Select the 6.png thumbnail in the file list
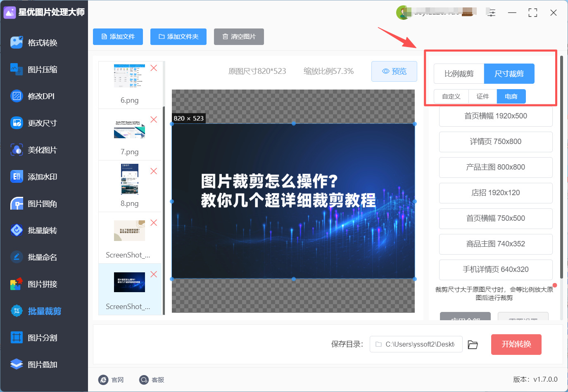 129,76
